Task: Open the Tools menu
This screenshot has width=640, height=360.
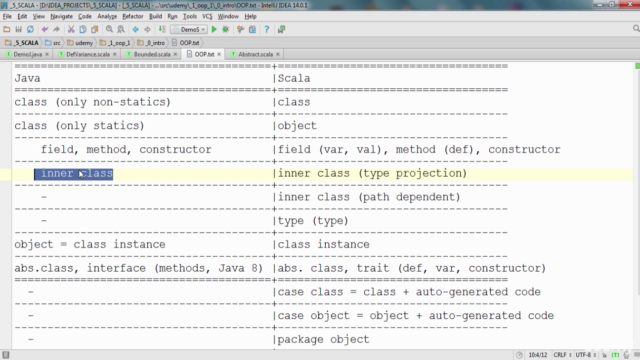Action: coord(189,16)
